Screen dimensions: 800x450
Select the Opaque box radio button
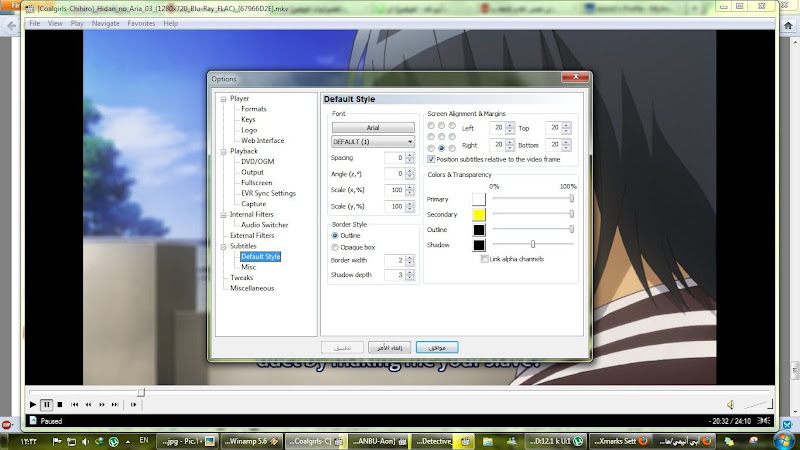click(335, 247)
